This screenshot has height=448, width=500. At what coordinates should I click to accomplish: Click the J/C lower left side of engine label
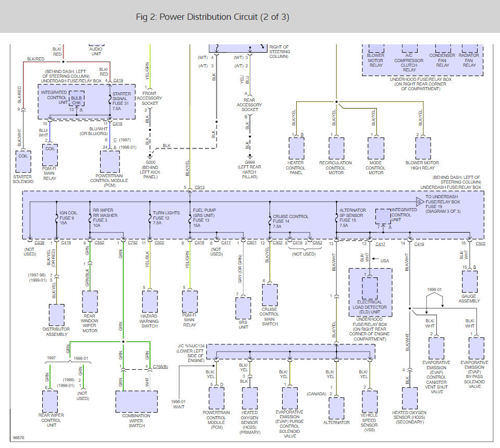tap(191, 353)
